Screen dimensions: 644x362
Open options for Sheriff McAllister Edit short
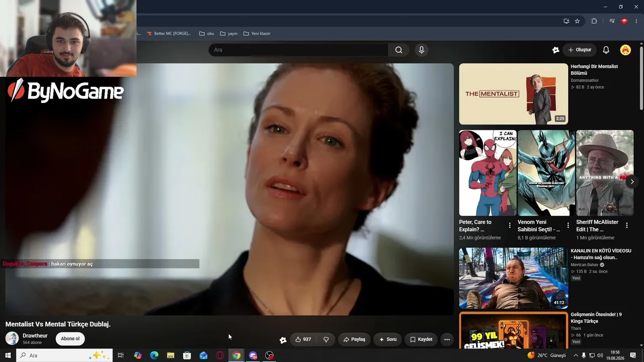click(627, 225)
